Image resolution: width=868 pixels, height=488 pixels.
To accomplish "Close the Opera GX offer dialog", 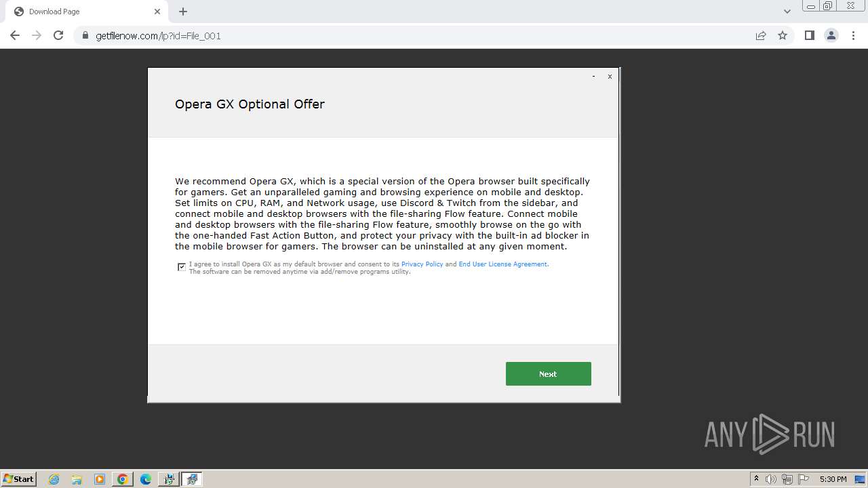I will click(x=610, y=77).
